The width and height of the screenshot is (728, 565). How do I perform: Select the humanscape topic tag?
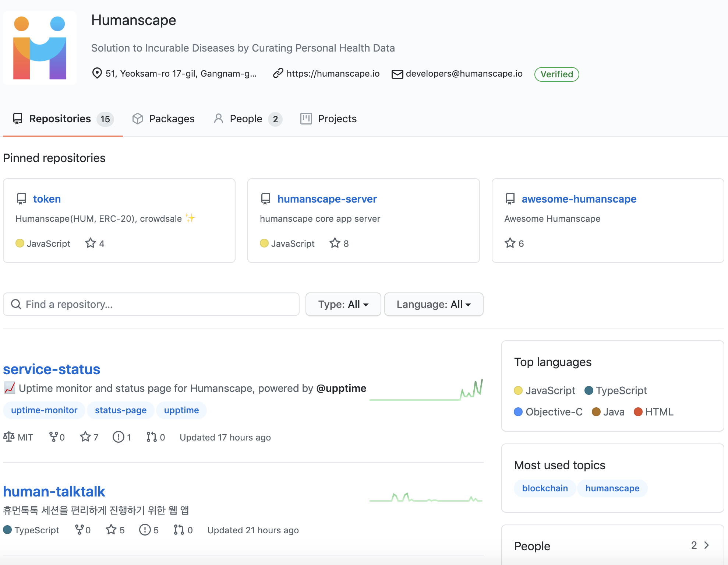tap(612, 488)
